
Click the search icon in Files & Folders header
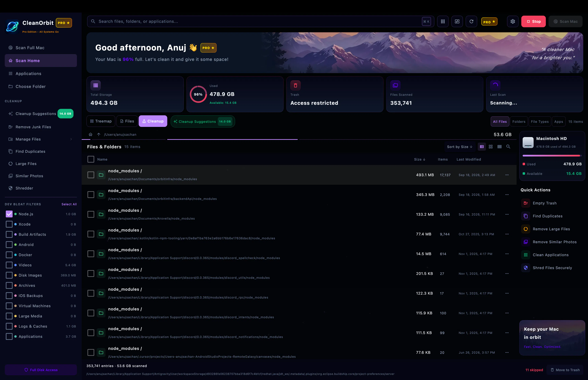click(x=508, y=147)
